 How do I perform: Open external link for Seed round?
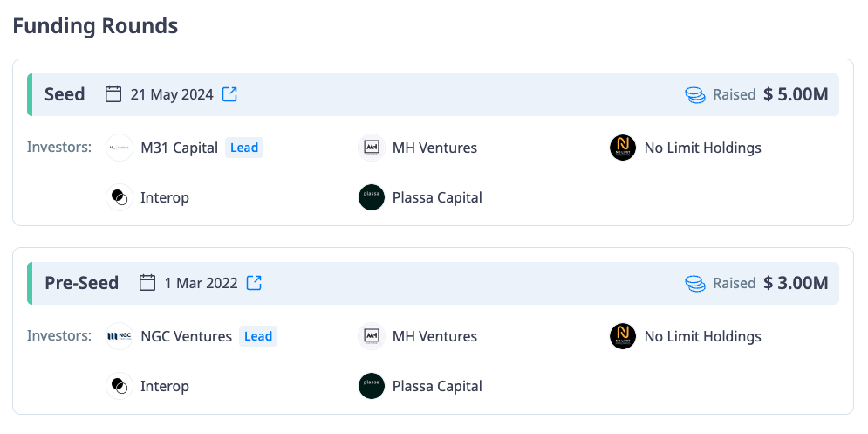229,94
